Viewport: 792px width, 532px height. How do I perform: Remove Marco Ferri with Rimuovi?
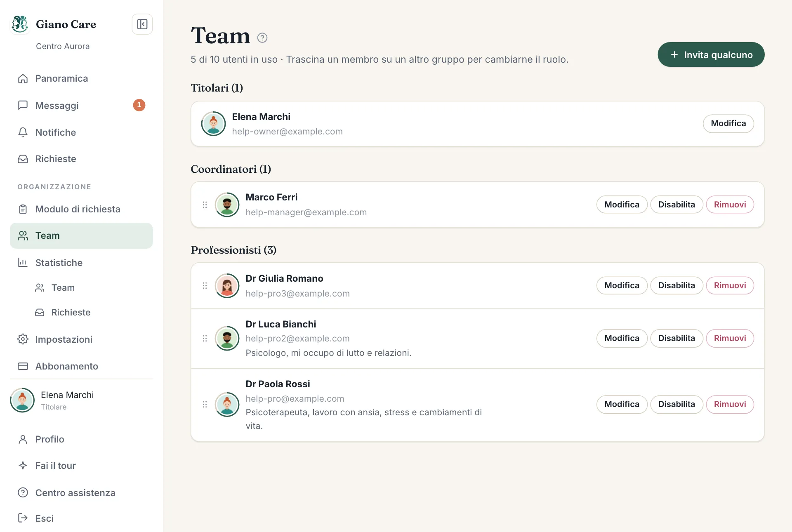[x=730, y=205]
